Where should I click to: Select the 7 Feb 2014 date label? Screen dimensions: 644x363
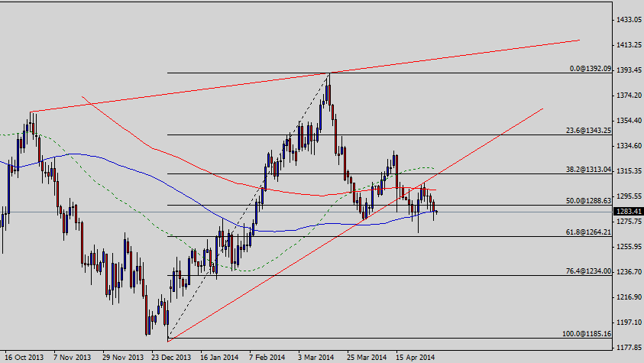pyautogui.click(x=267, y=357)
